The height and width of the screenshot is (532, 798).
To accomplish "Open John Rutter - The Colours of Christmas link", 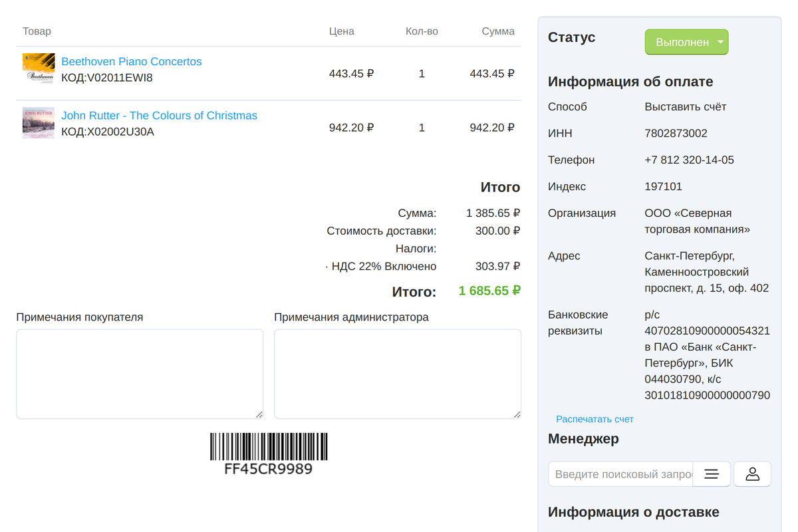I will coord(159,115).
